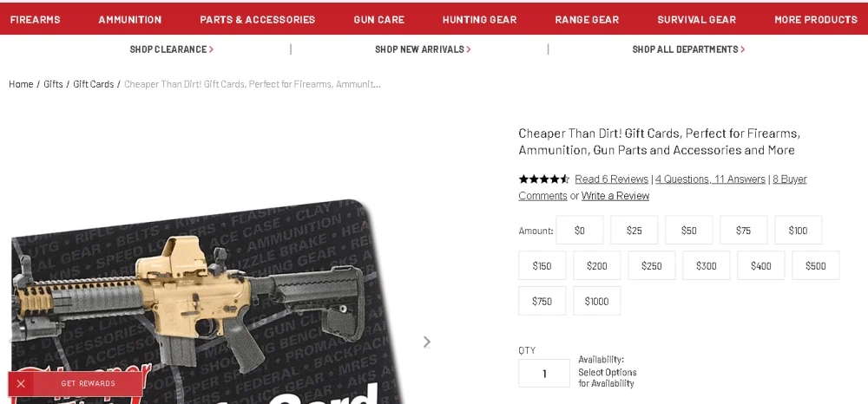
Task: Open the Ammunition menu
Action: (x=130, y=19)
